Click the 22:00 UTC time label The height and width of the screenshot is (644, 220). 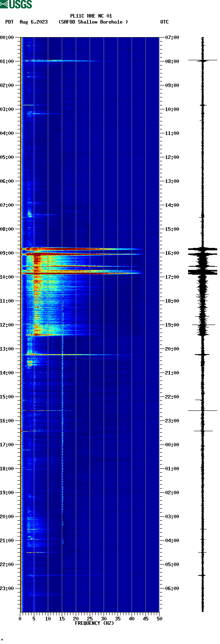[172, 397]
